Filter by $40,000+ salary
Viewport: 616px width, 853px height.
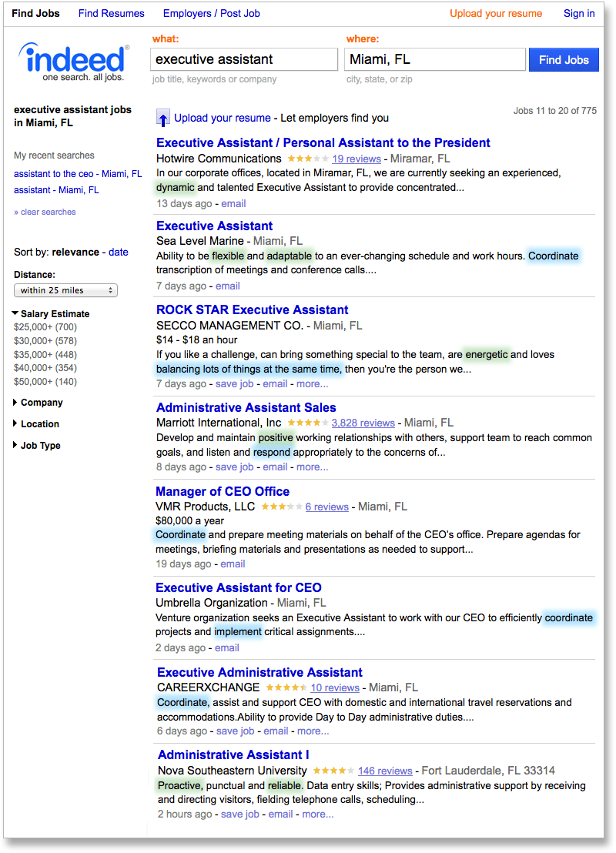(45, 368)
